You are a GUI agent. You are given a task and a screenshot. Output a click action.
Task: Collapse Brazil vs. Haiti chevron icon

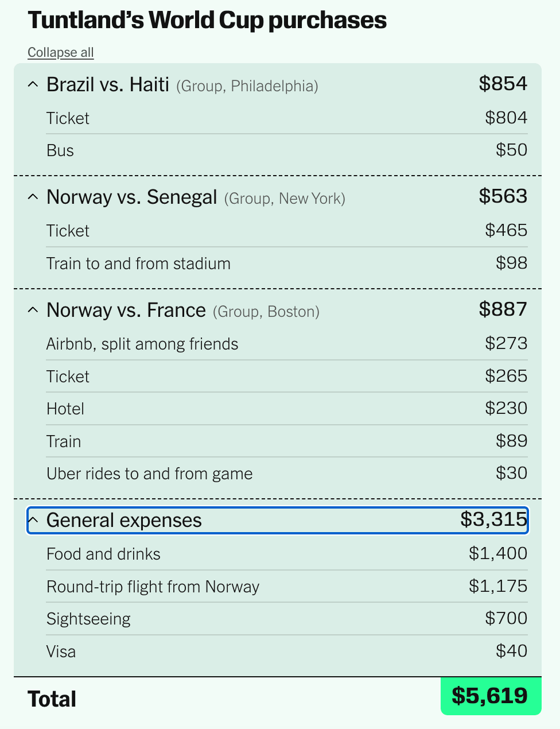click(x=33, y=84)
